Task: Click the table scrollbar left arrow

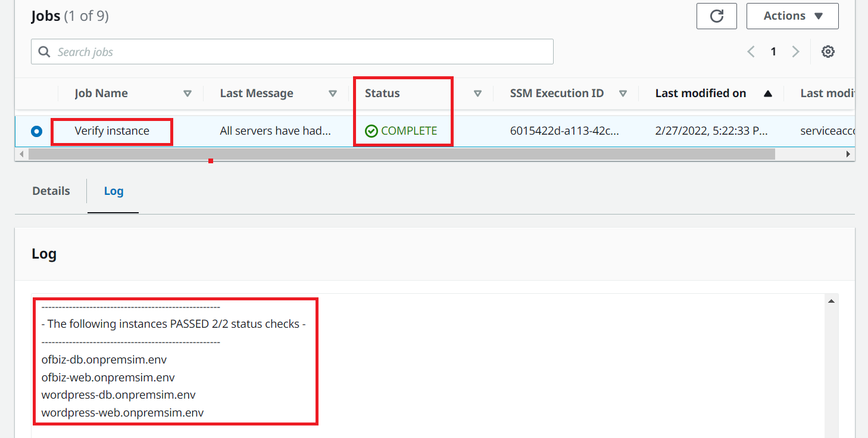Action: 21,154
